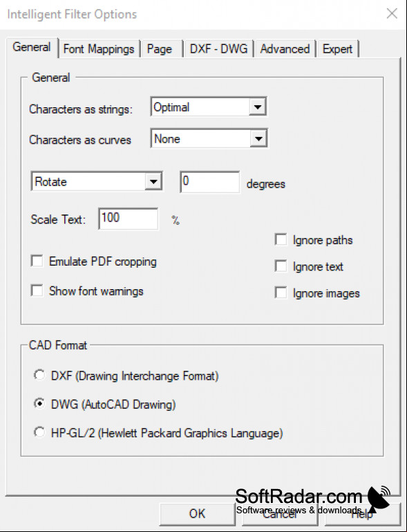Open the DXF - DWG tab
407x532 pixels.
click(218, 49)
